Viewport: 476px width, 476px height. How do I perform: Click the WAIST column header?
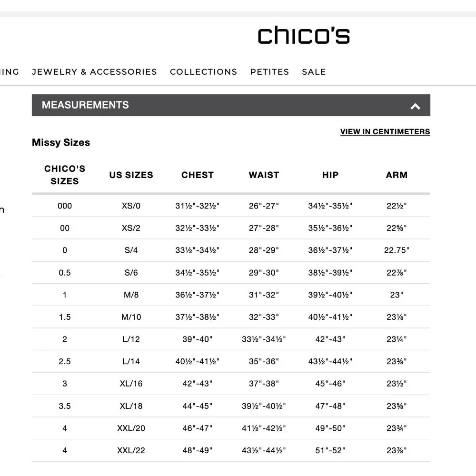click(x=264, y=175)
